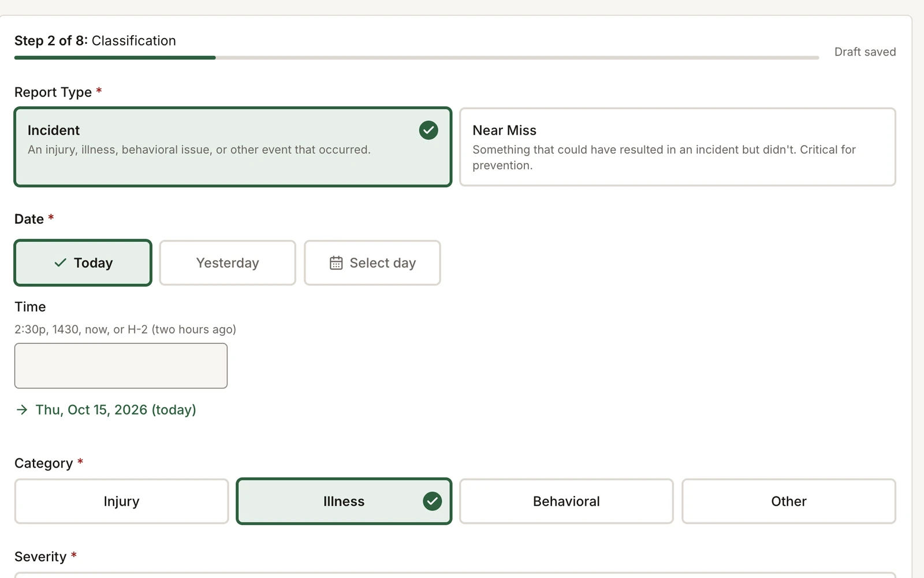924x578 pixels.
Task: Click the checkmark icon on Incident card
Action: click(x=429, y=130)
